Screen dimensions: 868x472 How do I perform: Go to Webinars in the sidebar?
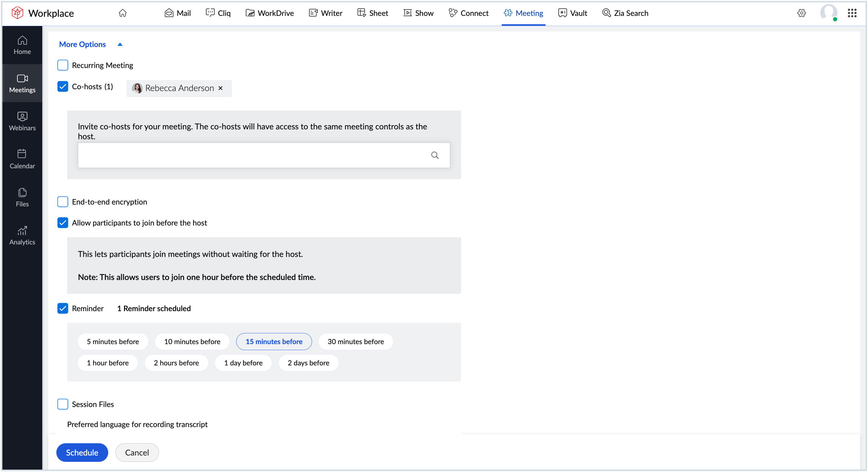click(22, 122)
